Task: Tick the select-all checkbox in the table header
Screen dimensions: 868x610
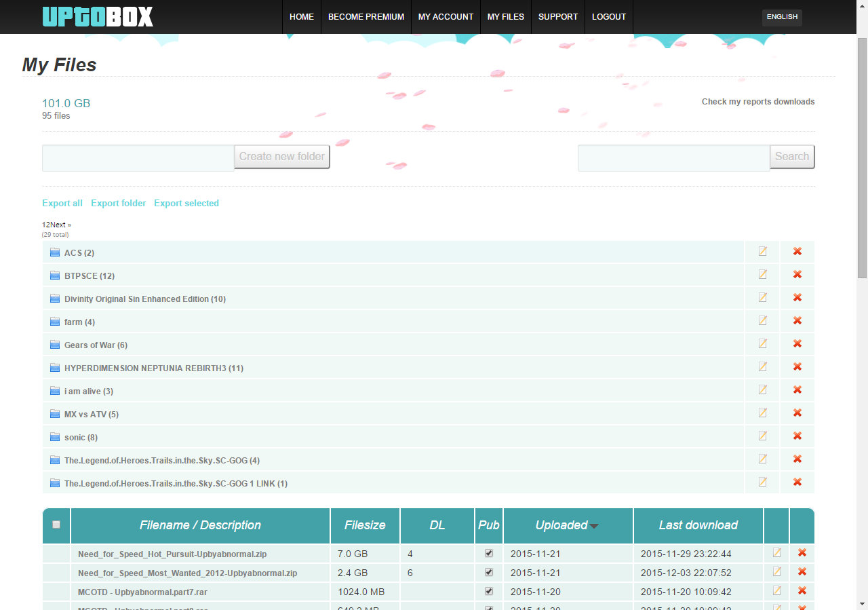Action: [56, 525]
